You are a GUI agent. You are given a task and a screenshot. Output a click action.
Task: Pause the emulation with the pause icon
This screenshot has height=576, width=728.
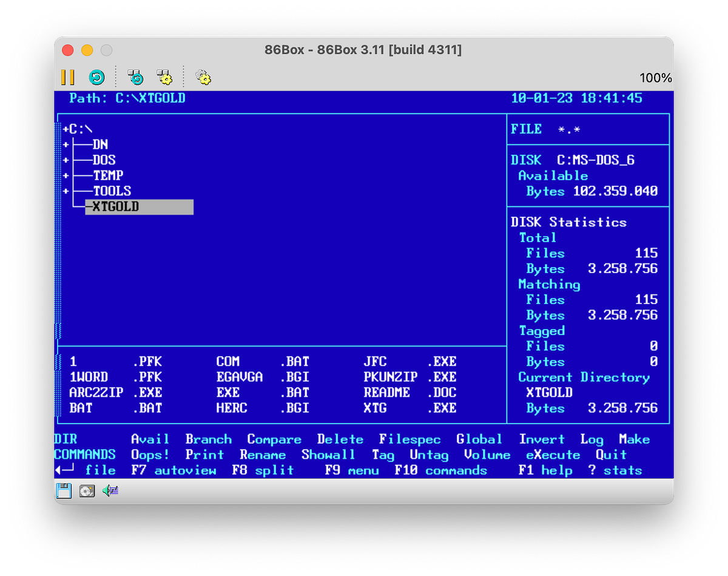(67, 76)
